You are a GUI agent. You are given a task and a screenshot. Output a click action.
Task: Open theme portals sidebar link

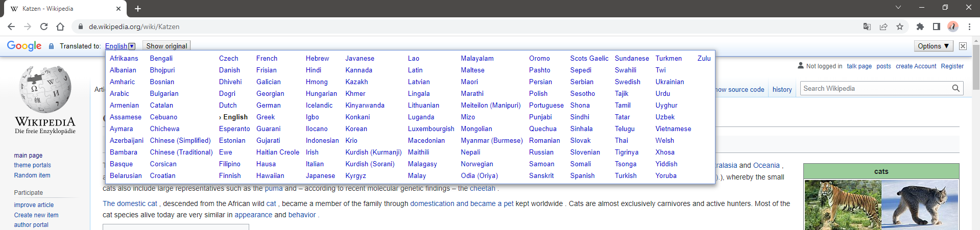click(32, 165)
